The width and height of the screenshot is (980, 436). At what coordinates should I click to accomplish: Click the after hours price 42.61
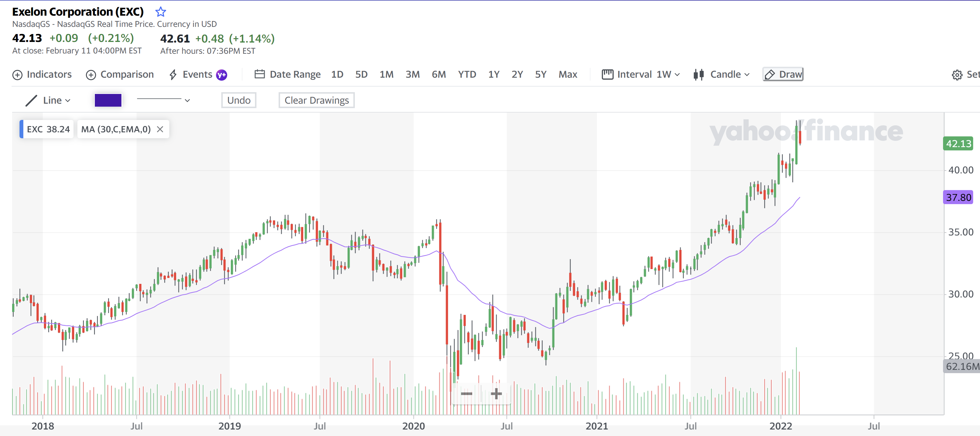click(175, 38)
